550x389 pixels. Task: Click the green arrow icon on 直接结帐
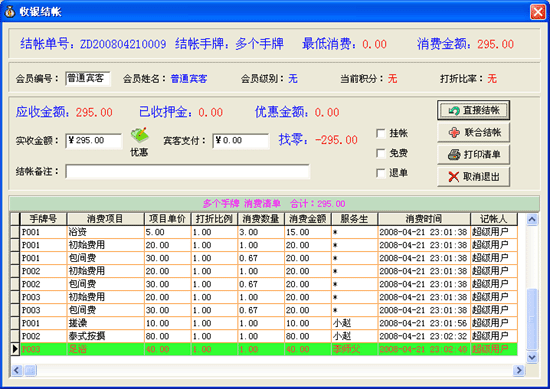pos(454,111)
